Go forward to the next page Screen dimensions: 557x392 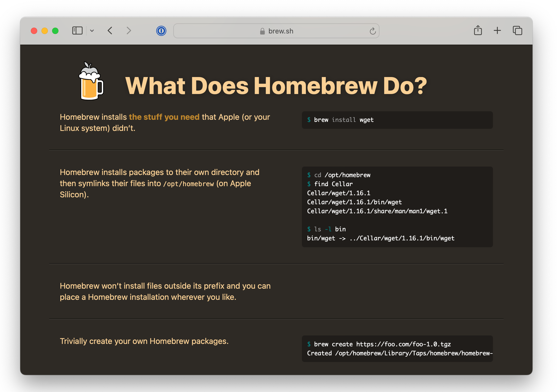(129, 31)
